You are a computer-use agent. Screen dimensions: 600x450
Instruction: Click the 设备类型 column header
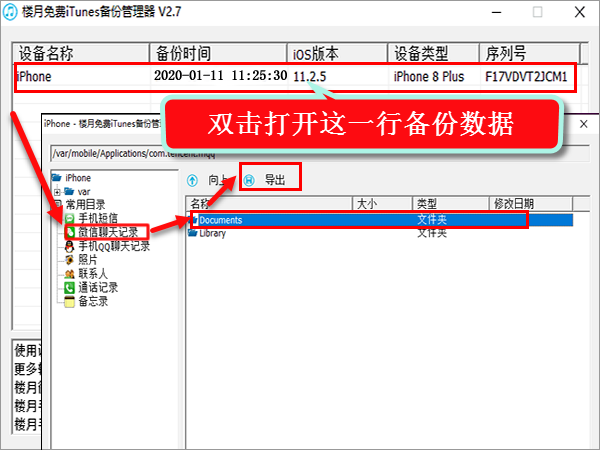click(x=434, y=53)
